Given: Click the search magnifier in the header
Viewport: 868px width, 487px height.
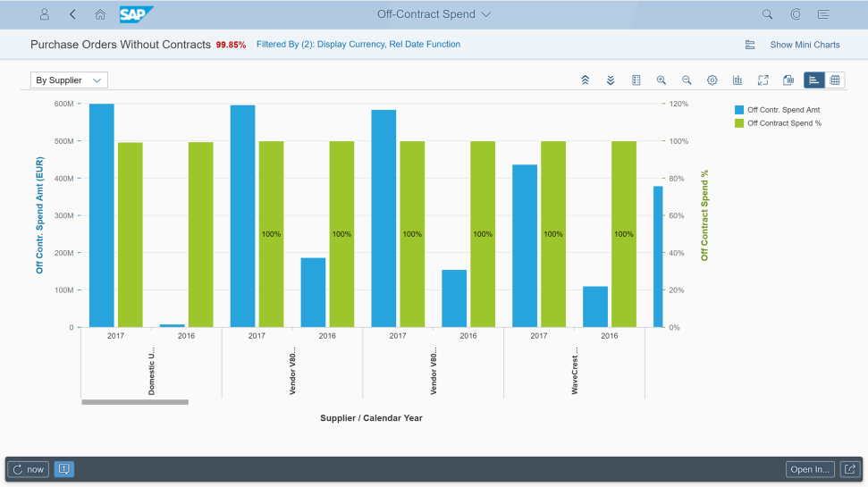Looking at the screenshot, I should [x=767, y=14].
